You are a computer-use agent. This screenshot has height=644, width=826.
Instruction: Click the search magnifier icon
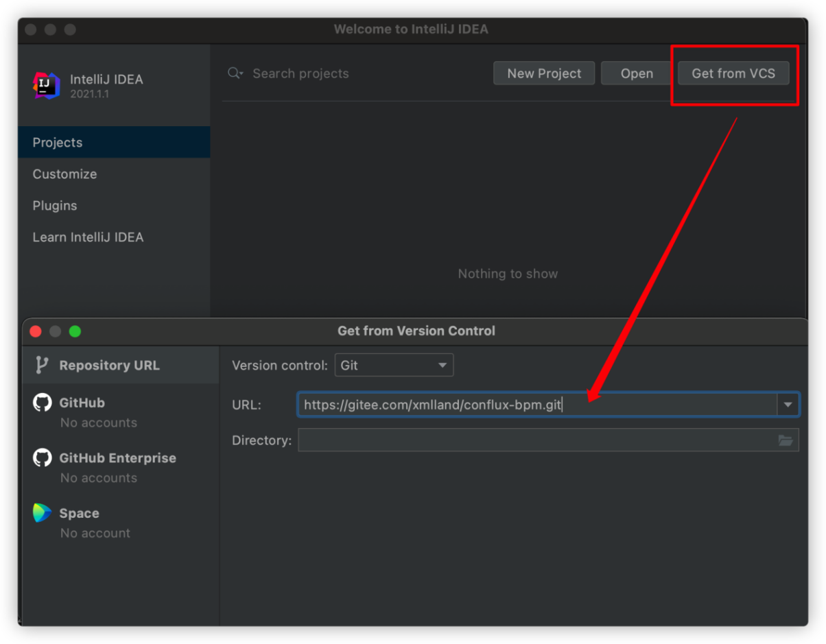pyautogui.click(x=235, y=73)
